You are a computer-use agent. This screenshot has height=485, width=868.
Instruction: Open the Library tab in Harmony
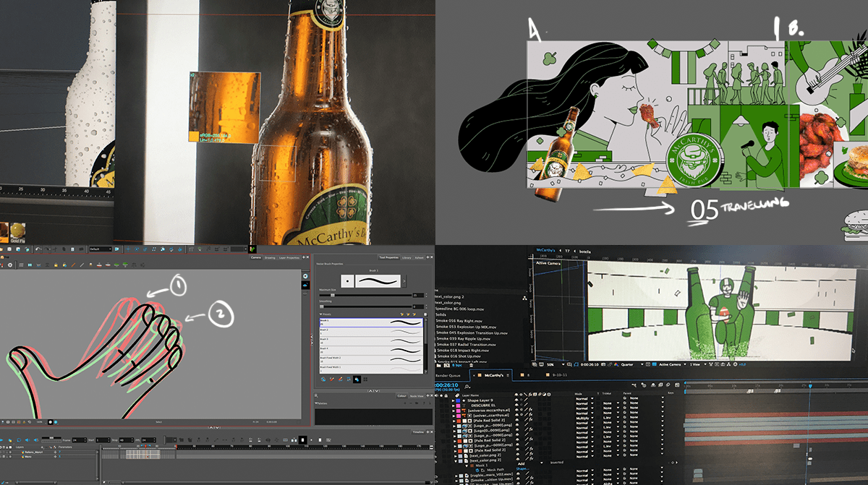click(x=406, y=257)
